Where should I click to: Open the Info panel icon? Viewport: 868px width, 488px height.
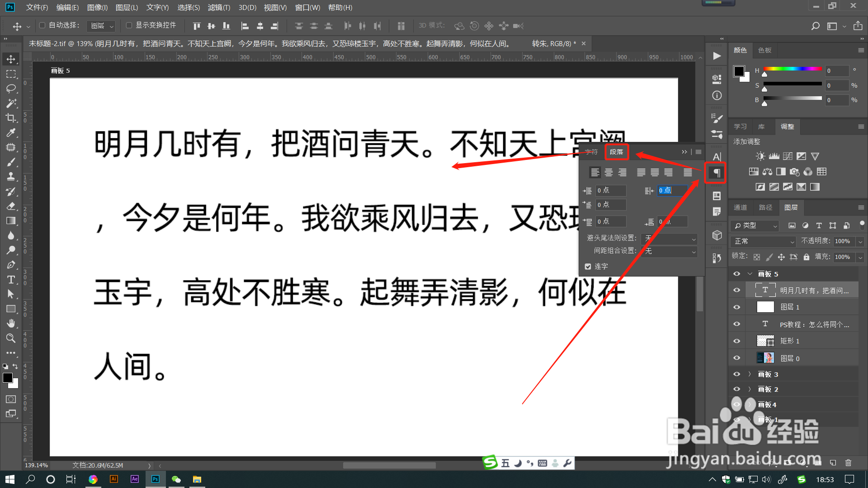click(x=717, y=95)
